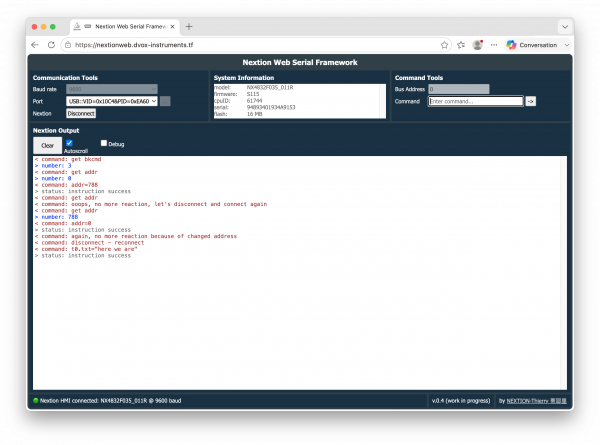Screen dimensions: 600x445
Task: Click the green connection status indicator
Action: [36, 401]
